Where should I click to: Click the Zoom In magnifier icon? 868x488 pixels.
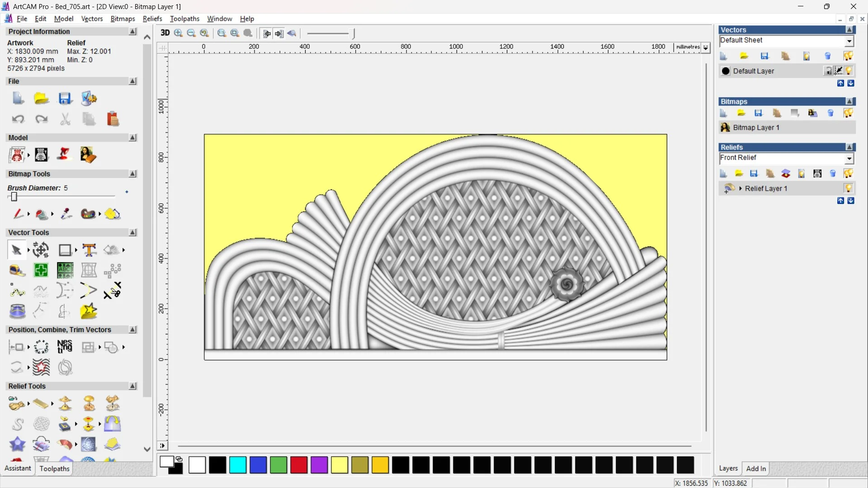(x=178, y=33)
